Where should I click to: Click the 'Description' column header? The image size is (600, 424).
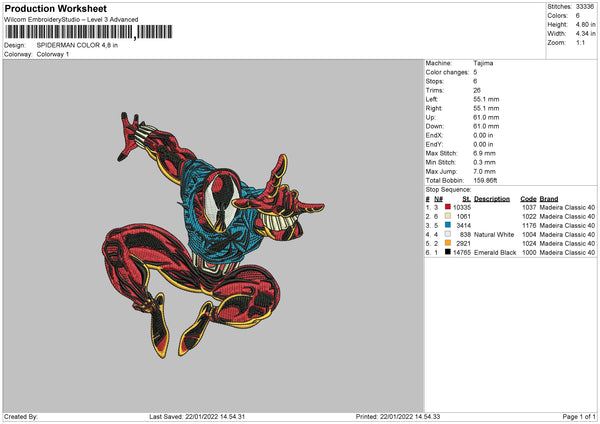tap(492, 199)
